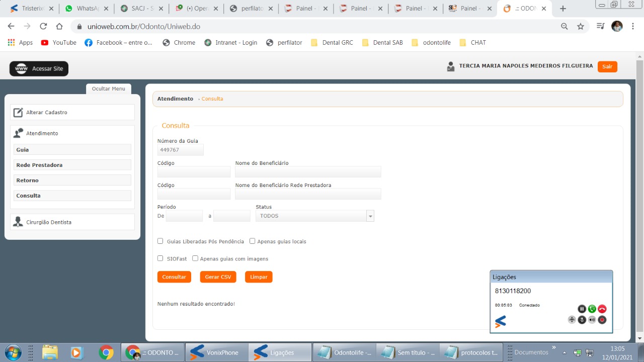Click the Vonix logo in the Ligações widget

tap(501, 321)
